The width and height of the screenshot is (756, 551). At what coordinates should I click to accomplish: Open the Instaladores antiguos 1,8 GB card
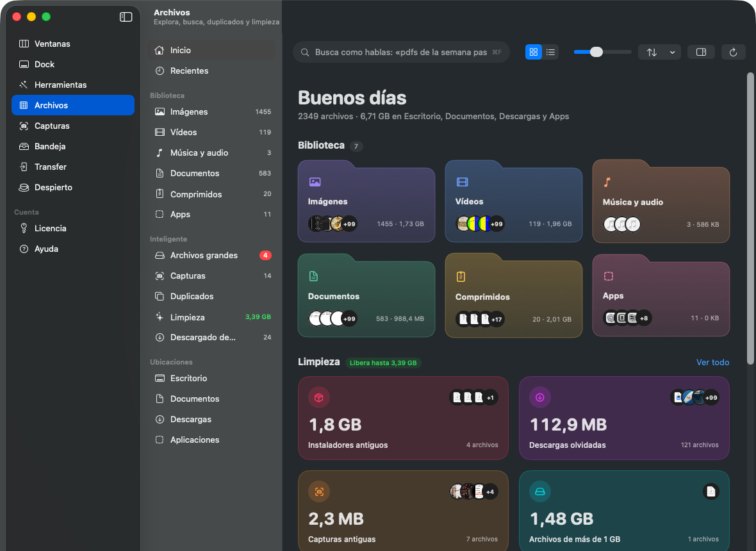(x=403, y=418)
